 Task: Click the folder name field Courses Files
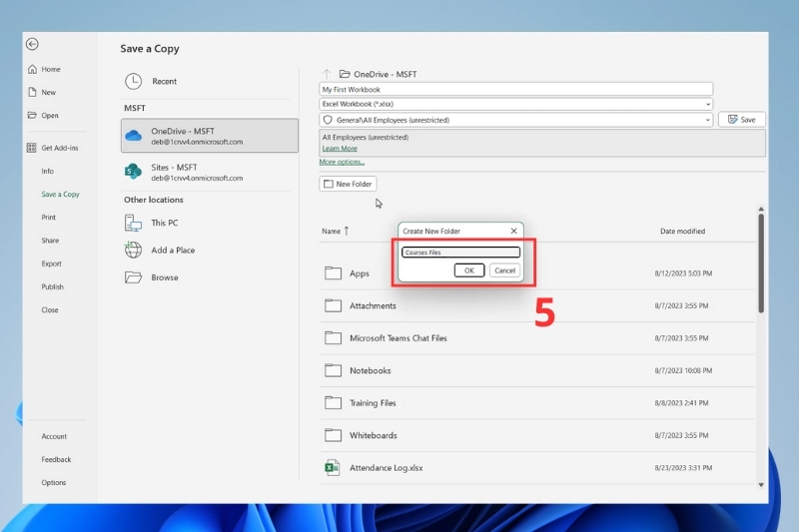[460, 252]
